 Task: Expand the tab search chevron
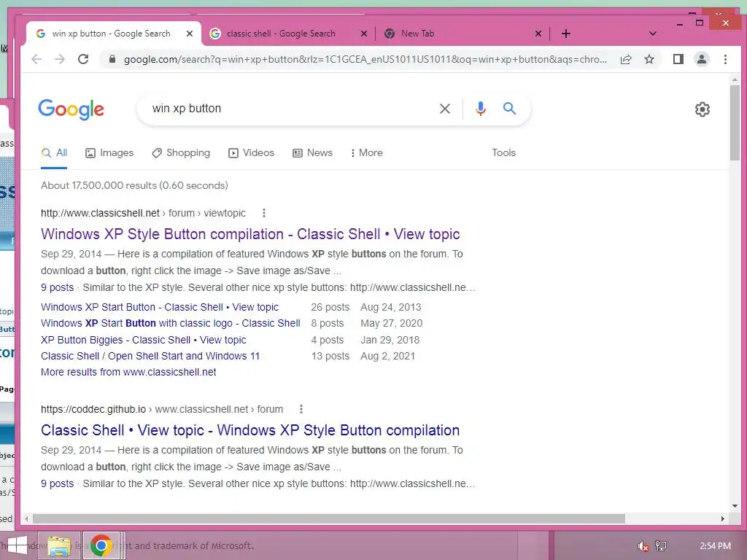[653, 34]
